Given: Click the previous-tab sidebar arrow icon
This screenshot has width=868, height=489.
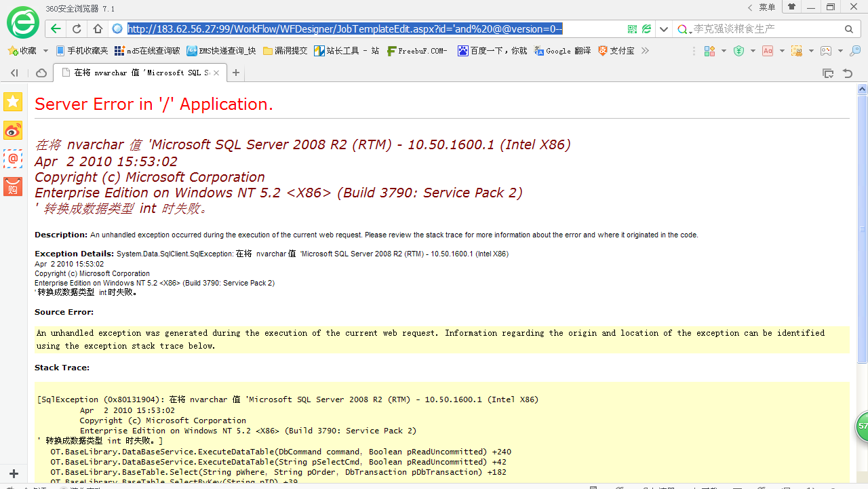Looking at the screenshot, I should (x=14, y=73).
